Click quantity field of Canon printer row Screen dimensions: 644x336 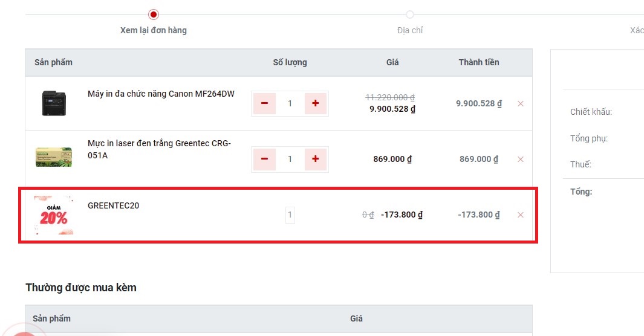click(290, 103)
